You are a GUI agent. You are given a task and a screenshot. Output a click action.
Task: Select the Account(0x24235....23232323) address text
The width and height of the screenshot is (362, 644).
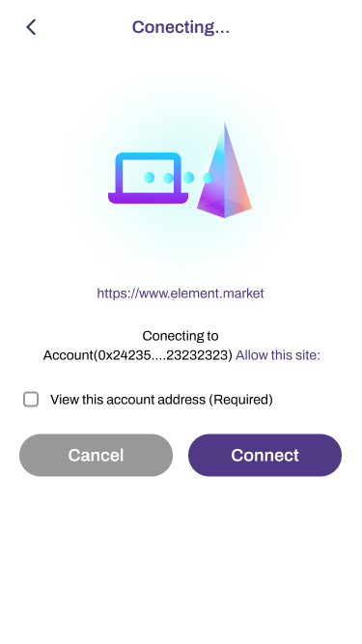tap(138, 355)
